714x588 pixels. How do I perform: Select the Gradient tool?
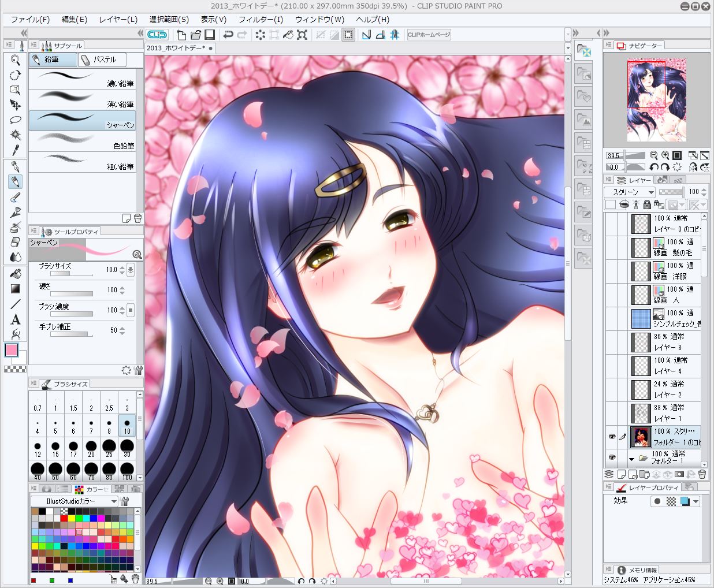[x=16, y=288]
